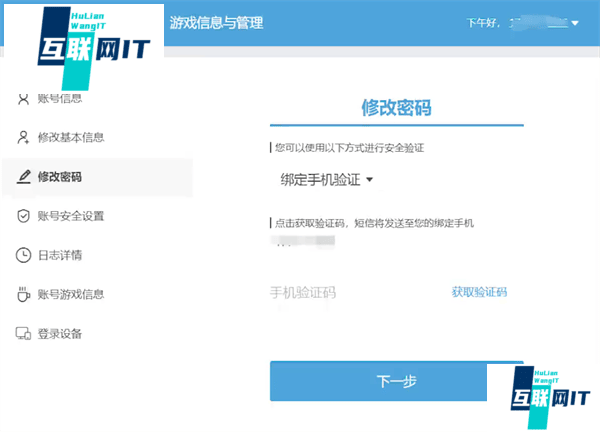Expand the user greeting menu arrow in header
The height and width of the screenshot is (432, 600).
575,23
